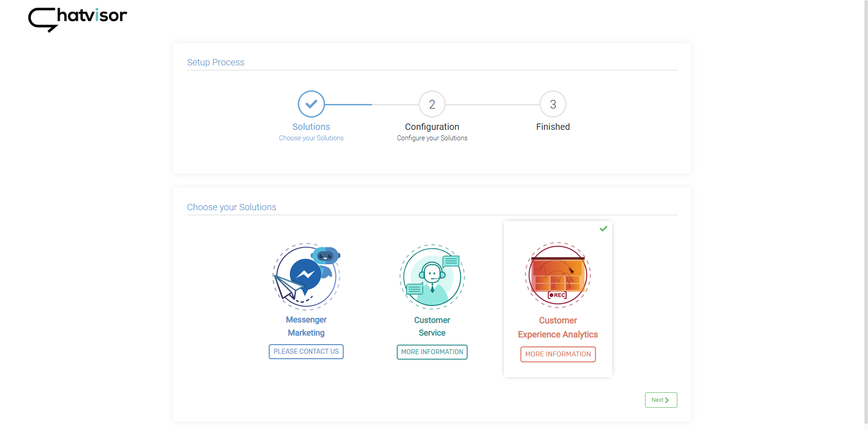Click the Chatvisor logo
The image size is (868, 430).
[78, 19]
